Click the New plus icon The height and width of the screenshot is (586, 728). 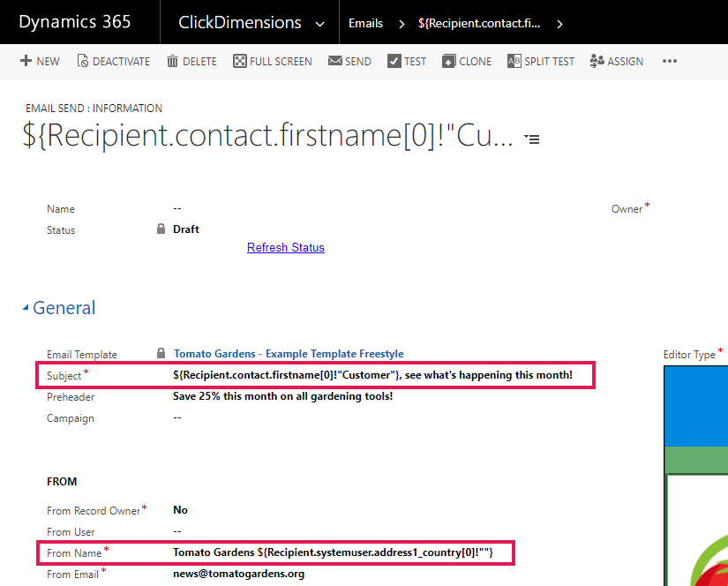click(x=26, y=61)
